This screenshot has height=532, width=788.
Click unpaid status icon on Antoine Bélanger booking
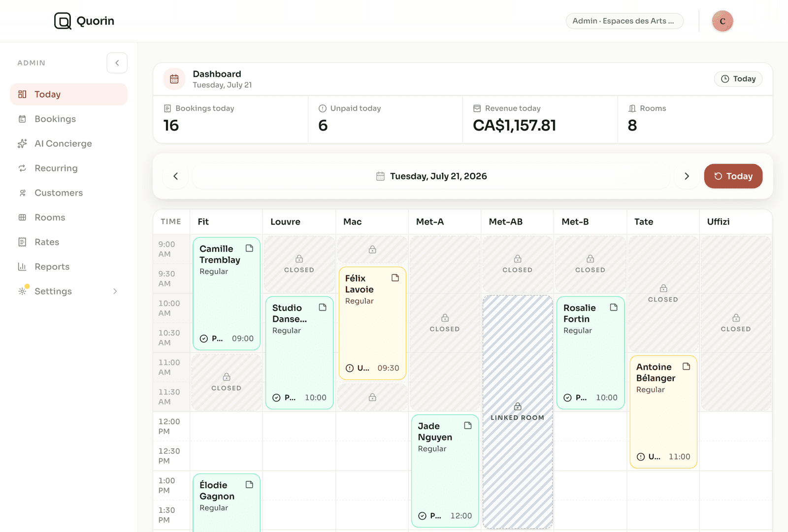[641, 457]
